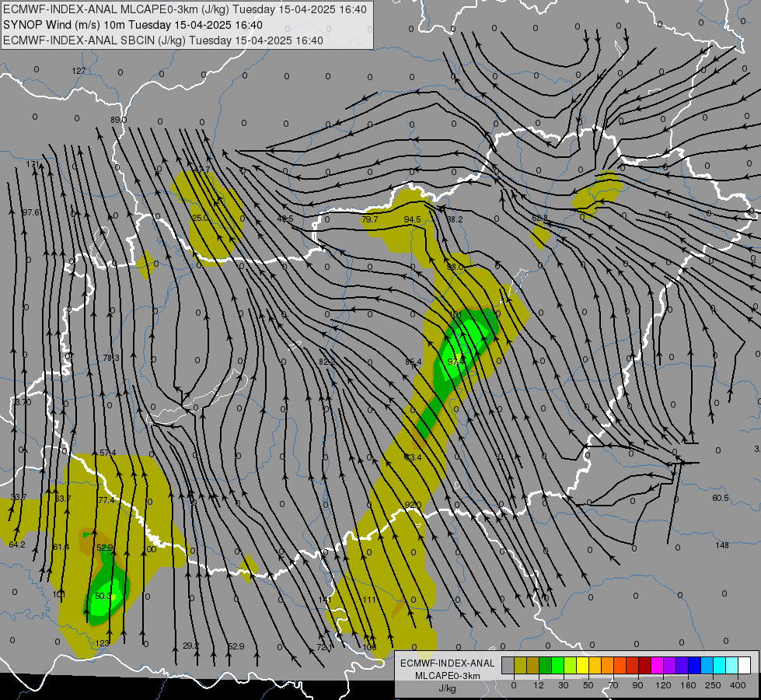Click the map value 79.7
761x700 pixels.
click(369, 219)
